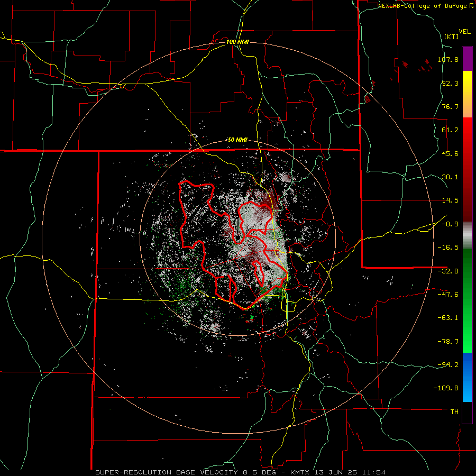The width and height of the screenshot is (476, 476).
Task: Click the [KT] units label
Action: click(451, 36)
